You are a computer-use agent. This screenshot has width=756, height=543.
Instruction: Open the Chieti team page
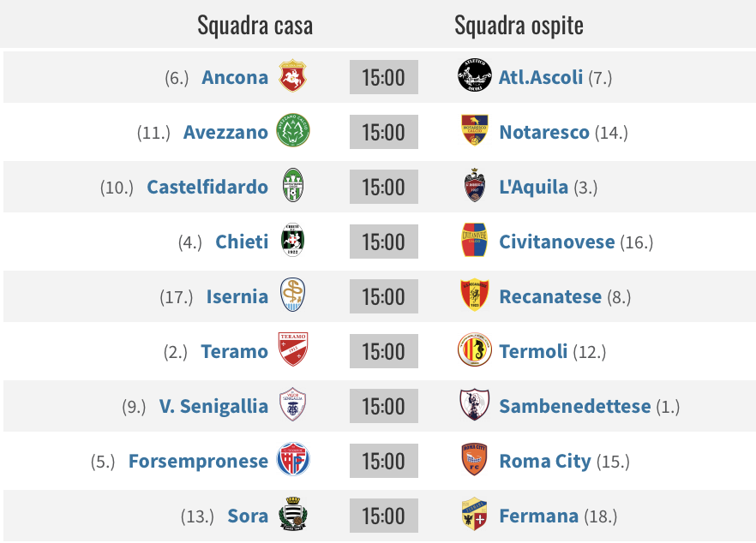pyautogui.click(x=242, y=242)
